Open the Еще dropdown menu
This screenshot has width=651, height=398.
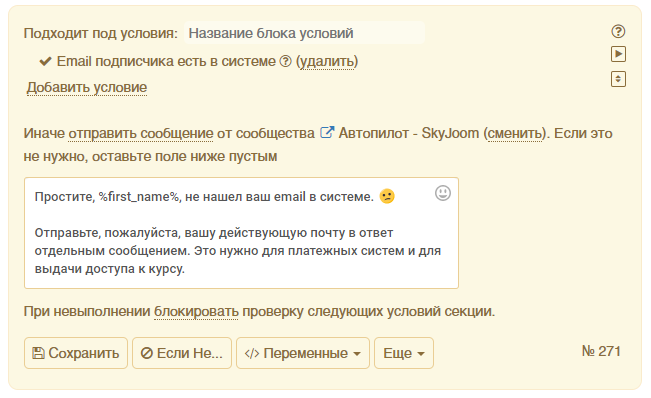(x=404, y=353)
